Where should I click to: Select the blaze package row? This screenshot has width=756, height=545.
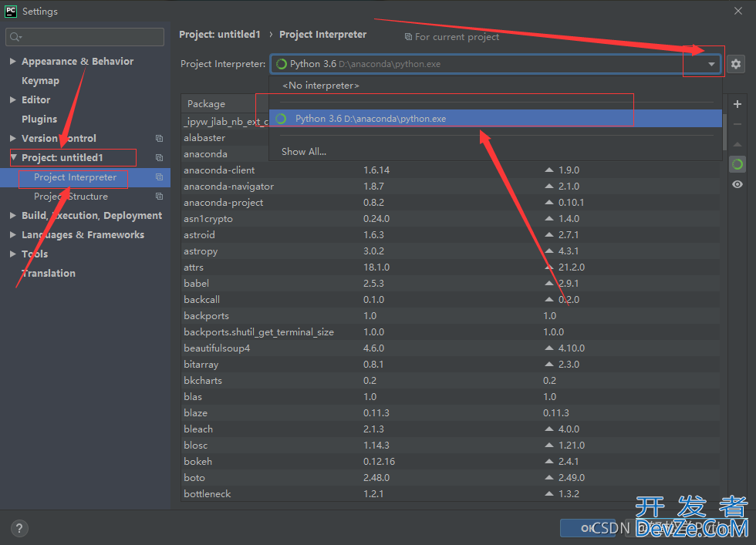coord(451,413)
